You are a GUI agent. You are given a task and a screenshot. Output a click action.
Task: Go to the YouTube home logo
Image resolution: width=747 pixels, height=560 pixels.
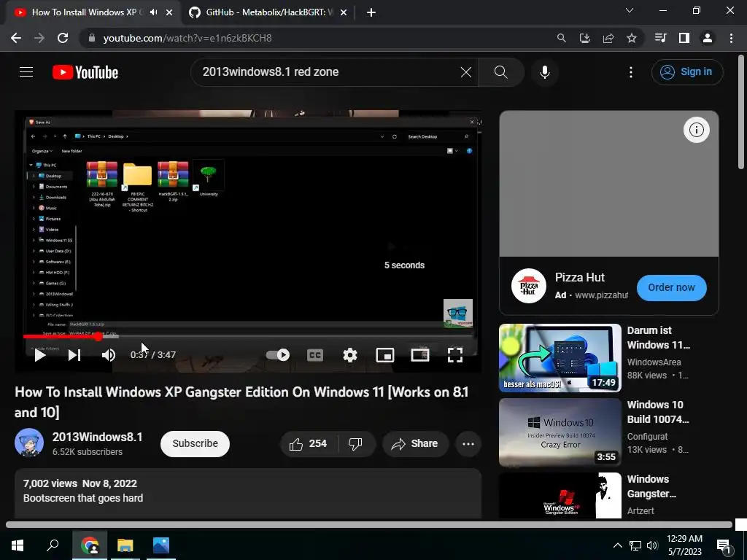[x=85, y=72]
